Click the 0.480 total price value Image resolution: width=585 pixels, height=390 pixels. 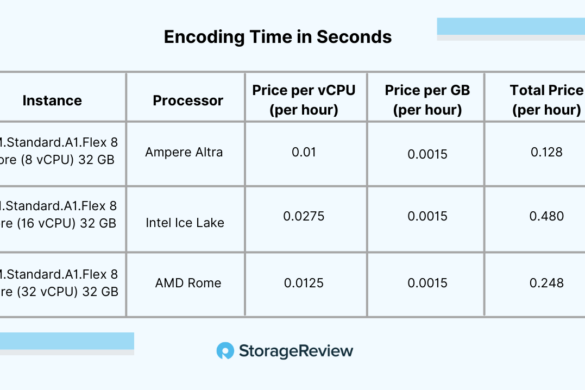click(x=546, y=216)
